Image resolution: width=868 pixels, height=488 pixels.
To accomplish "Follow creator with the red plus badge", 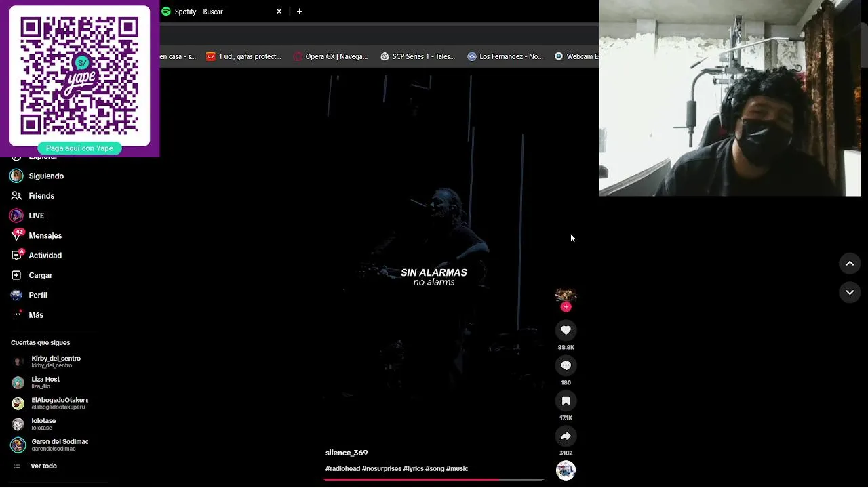I will pos(566,307).
